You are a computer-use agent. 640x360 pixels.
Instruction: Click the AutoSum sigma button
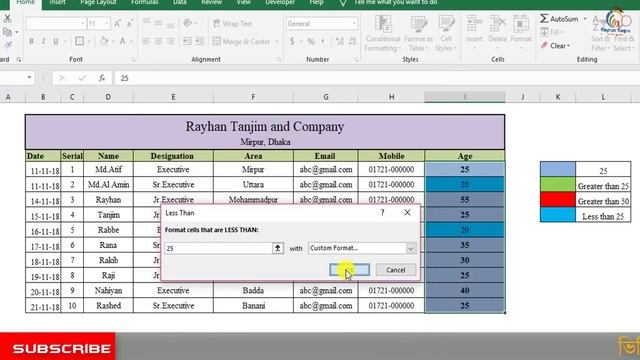[559, 19]
